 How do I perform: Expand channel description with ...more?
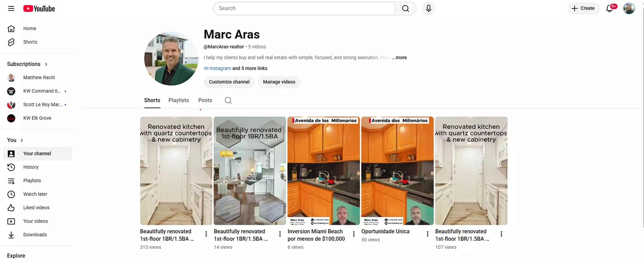(399, 58)
